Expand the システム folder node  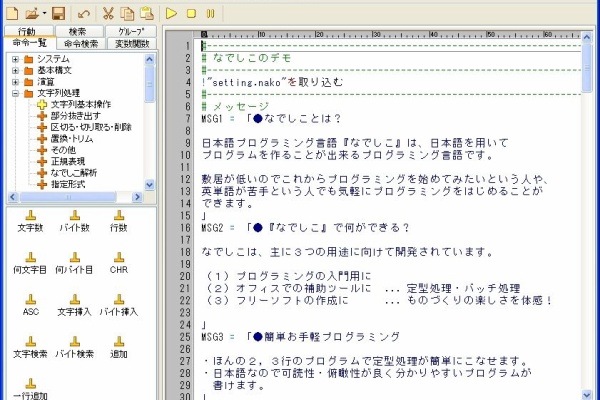tap(15, 59)
